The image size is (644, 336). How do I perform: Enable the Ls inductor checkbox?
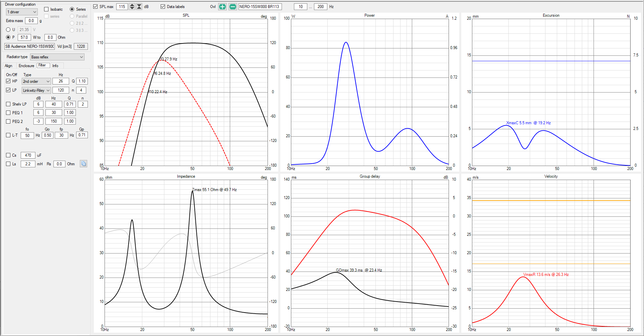[x=8, y=164]
